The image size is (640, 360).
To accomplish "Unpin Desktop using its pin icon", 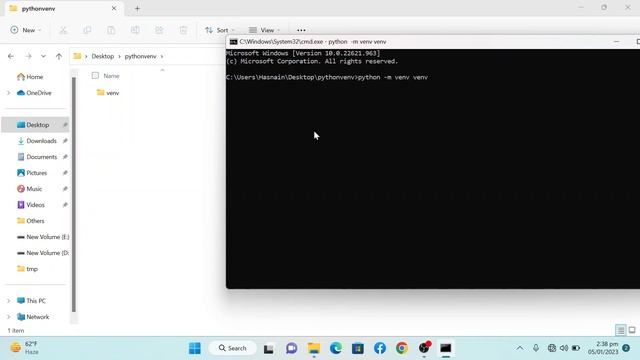I will click(x=65, y=125).
